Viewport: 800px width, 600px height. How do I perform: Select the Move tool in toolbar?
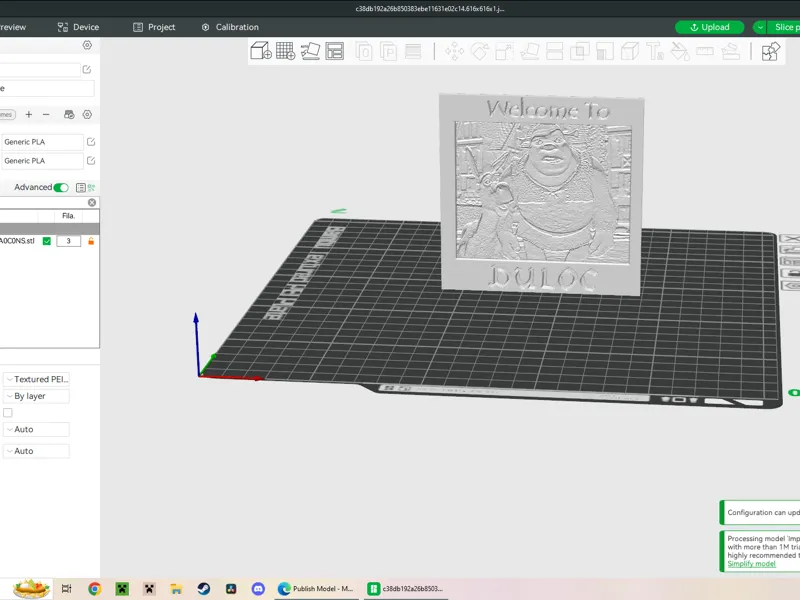[x=454, y=52]
